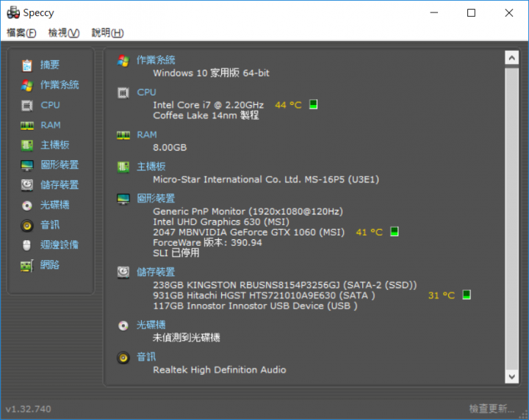Click the vertical scrollbar thumb

click(x=512, y=218)
